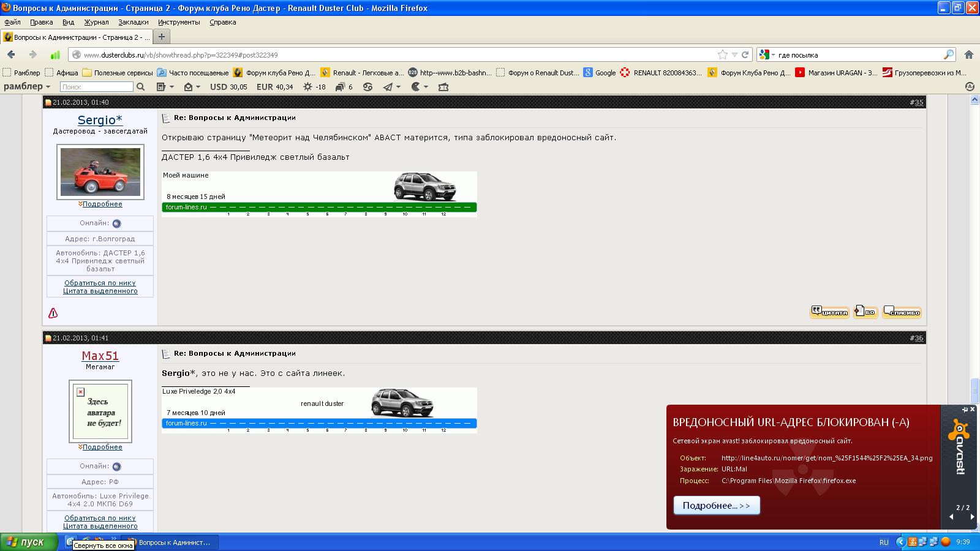Click the weather -18 sun icon
The height and width of the screenshot is (551, 980).
click(314, 87)
